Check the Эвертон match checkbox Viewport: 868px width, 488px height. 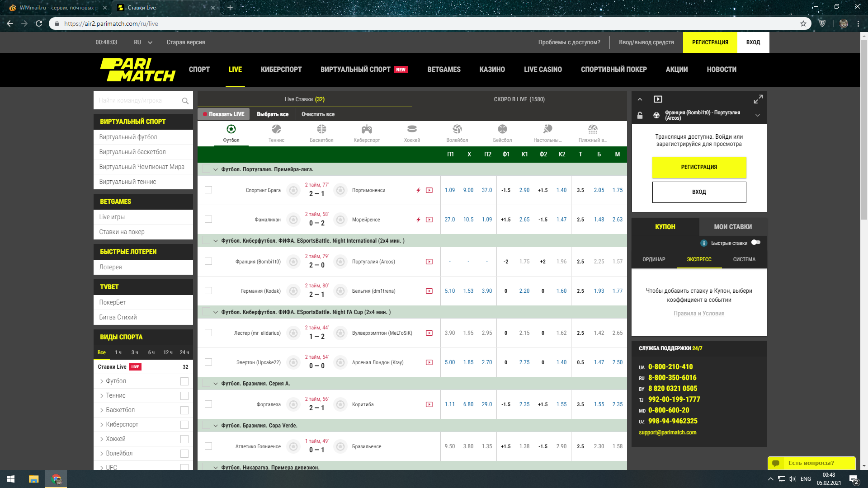(208, 362)
